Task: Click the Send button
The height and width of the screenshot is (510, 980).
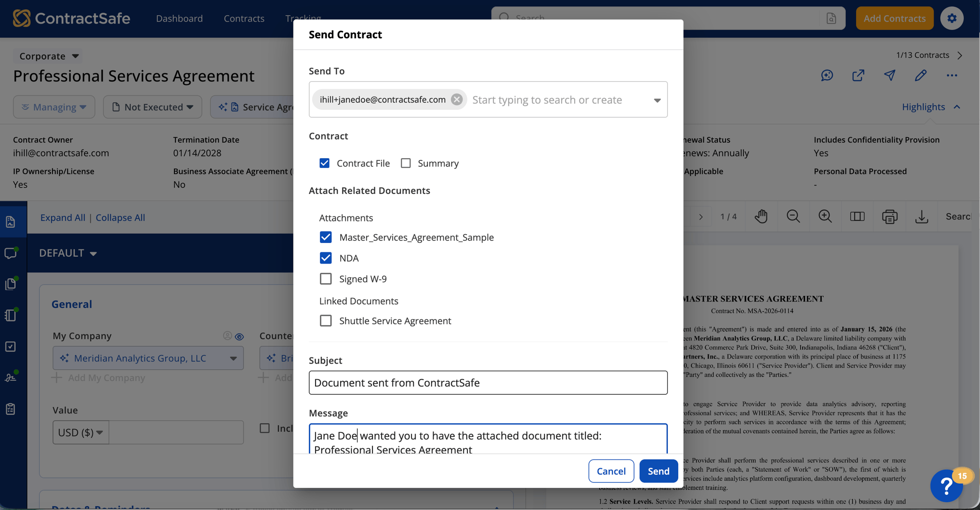Action: [659, 471]
